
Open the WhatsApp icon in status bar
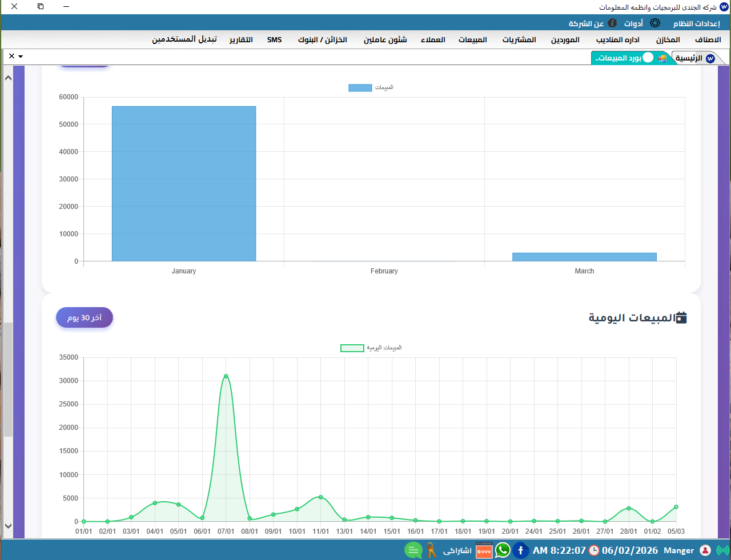(503, 550)
